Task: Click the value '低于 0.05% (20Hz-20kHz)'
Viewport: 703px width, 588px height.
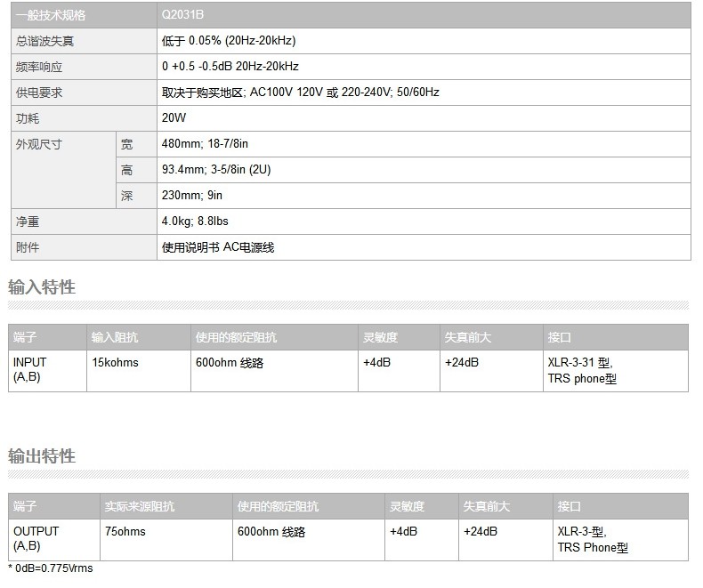Action: pyautogui.click(x=229, y=41)
